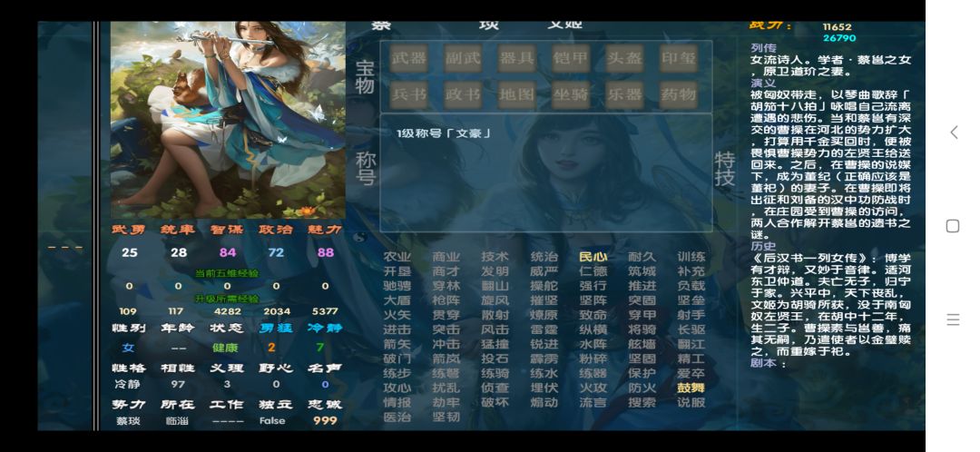Click the title text 1级称号「文豪」

[x=443, y=133]
